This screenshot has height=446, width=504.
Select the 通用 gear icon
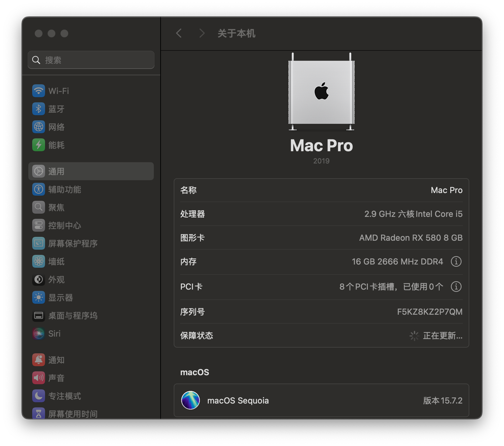tap(39, 171)
